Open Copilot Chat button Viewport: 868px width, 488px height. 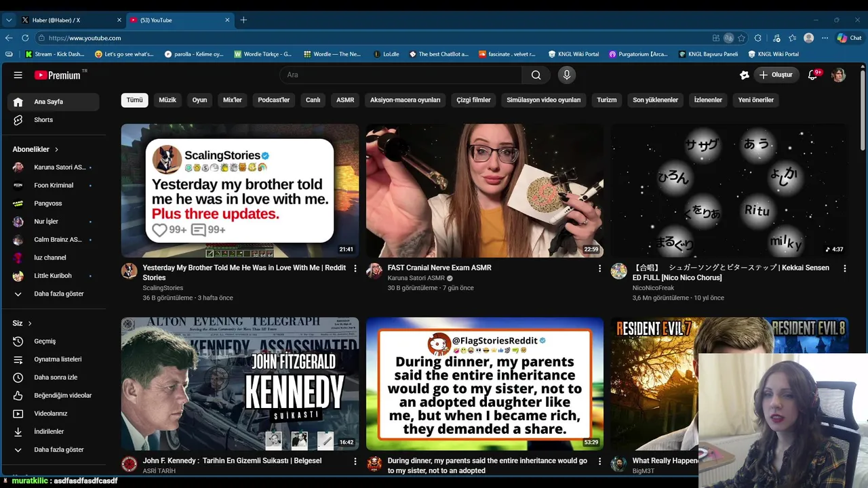pyautogui.click(x=850, y=38)
